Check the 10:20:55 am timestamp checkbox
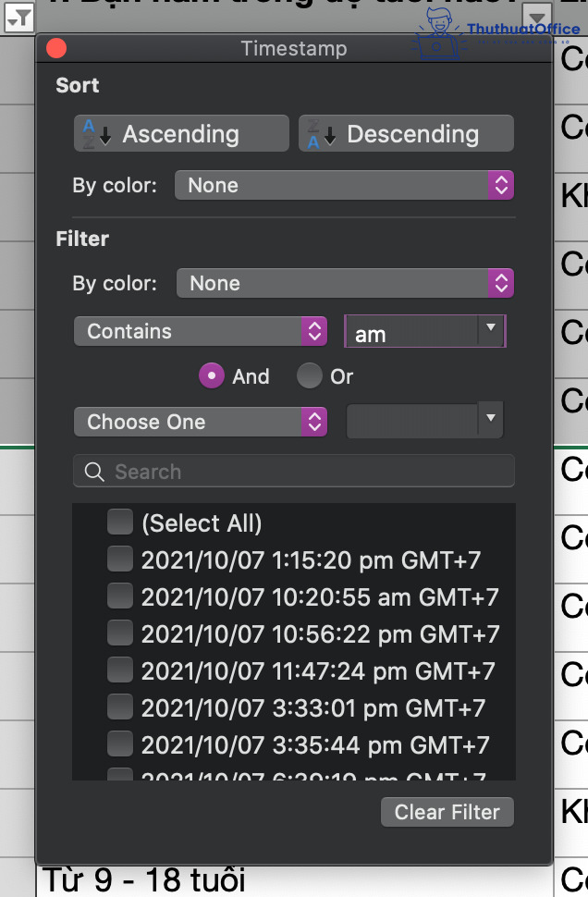 tap(120, 596)
